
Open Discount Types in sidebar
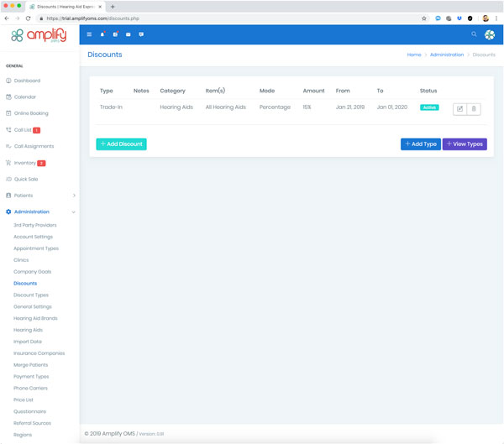[31, 295]
